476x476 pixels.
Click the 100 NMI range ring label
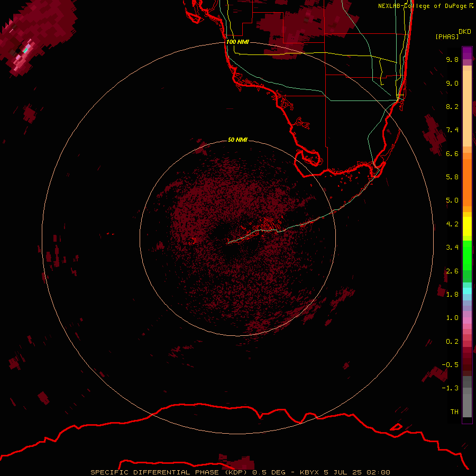coord(237,42)
